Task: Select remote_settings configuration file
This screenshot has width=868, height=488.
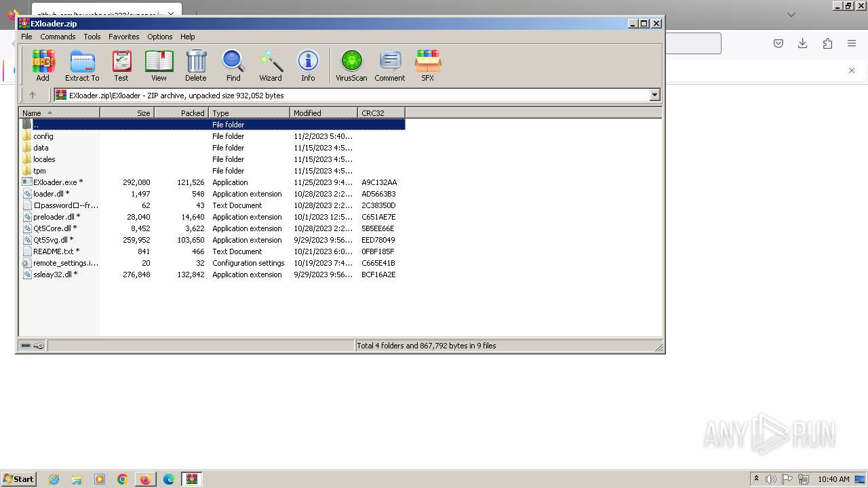Action: [212, 263]
